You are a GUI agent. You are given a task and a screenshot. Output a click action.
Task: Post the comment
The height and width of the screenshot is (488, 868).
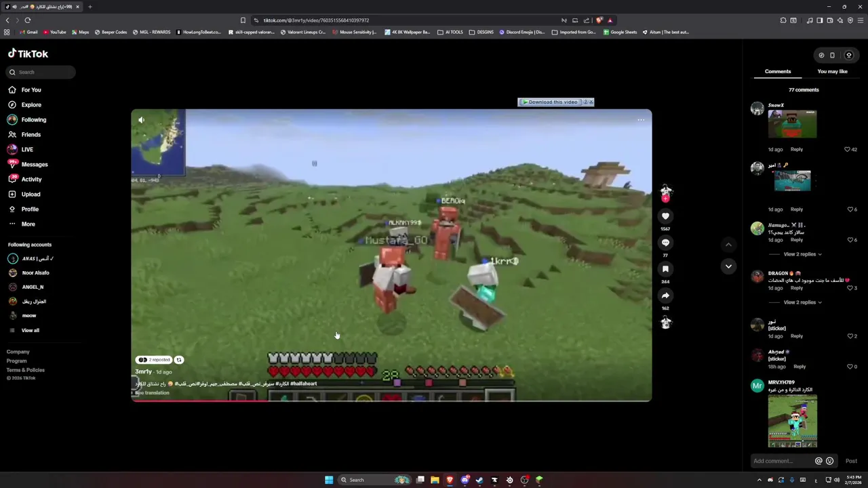851,461
